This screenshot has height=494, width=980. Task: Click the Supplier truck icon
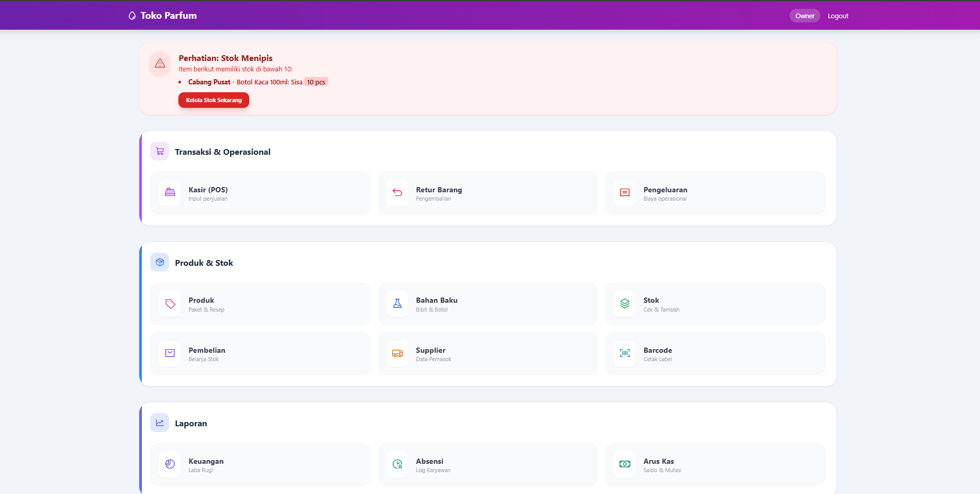pyautogui.click(x=397, y=353)
